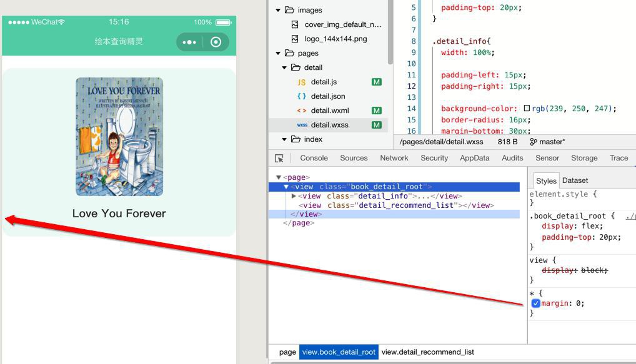
Task: Select the Styles tab
Action: pyautogui.click(x=546, y=181)
